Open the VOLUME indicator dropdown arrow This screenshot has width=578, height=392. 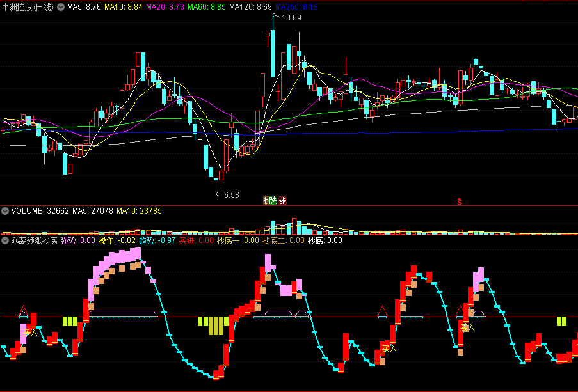(x=5, y=211)
